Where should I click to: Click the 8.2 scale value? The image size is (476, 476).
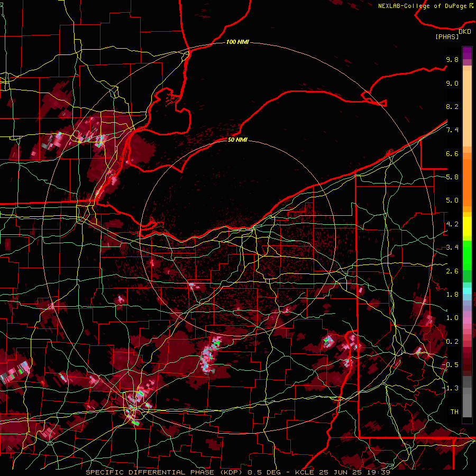(452, 106)
